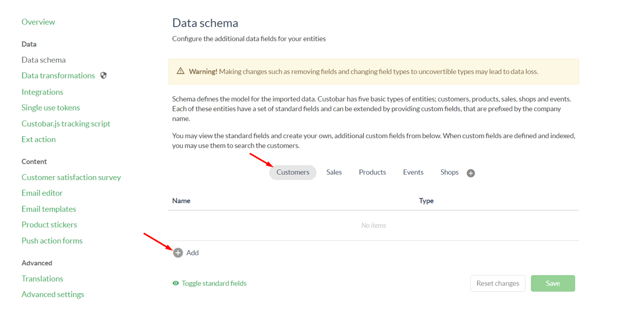Click the plus icon next to Shops tab
The image size is (644, 310).
pyautogui.click(x=471, y=173)
